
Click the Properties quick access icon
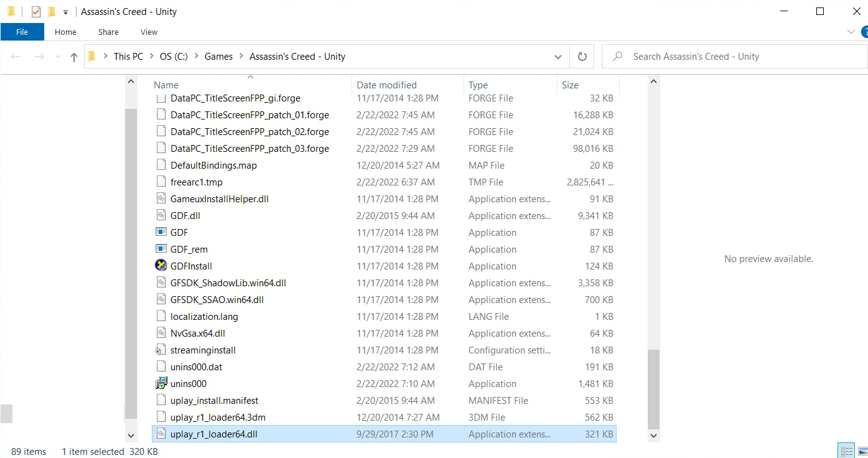pos(35,11)
